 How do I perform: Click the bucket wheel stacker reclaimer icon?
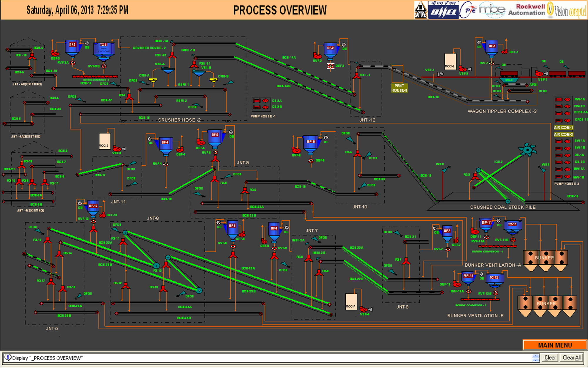click(x=527, y=150)
